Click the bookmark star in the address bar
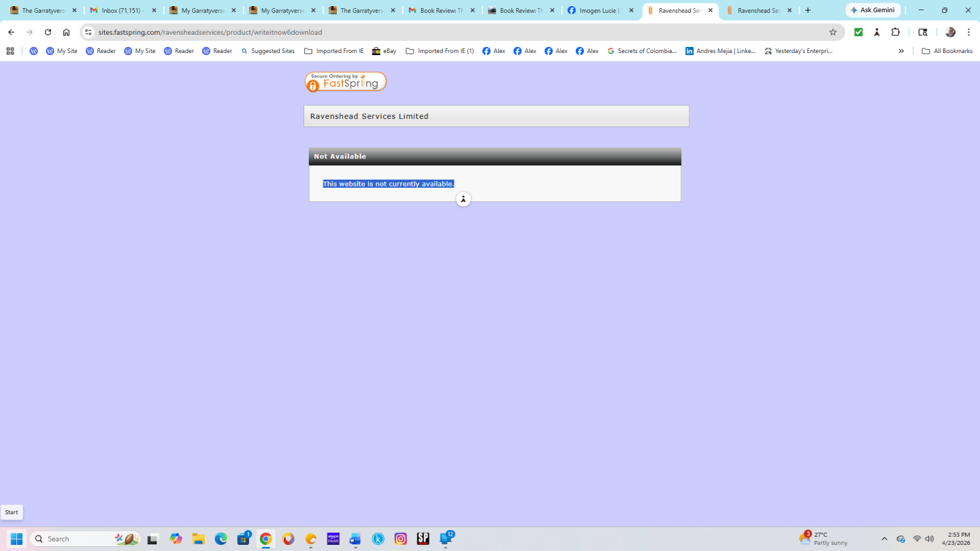 [x=834, y=31]
